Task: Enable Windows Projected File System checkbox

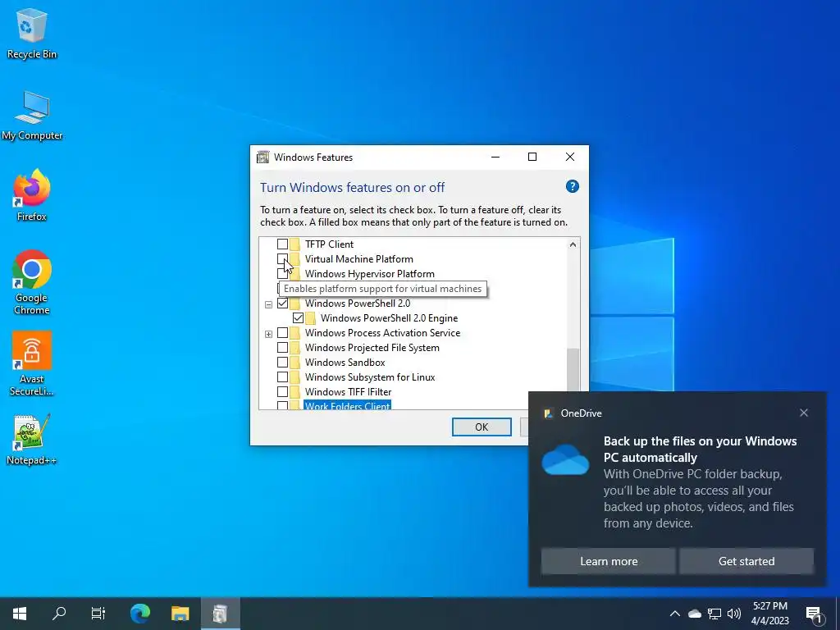Action: pos(282,348)
